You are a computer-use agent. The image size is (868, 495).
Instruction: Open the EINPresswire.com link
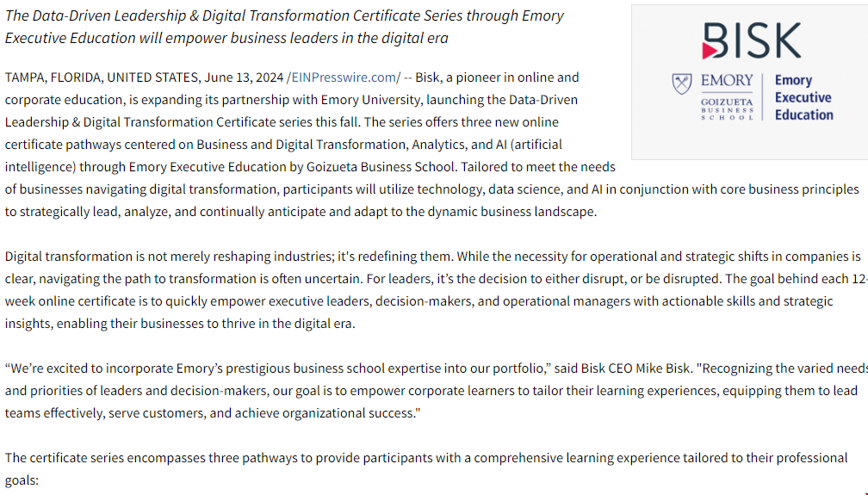point(343,77)
